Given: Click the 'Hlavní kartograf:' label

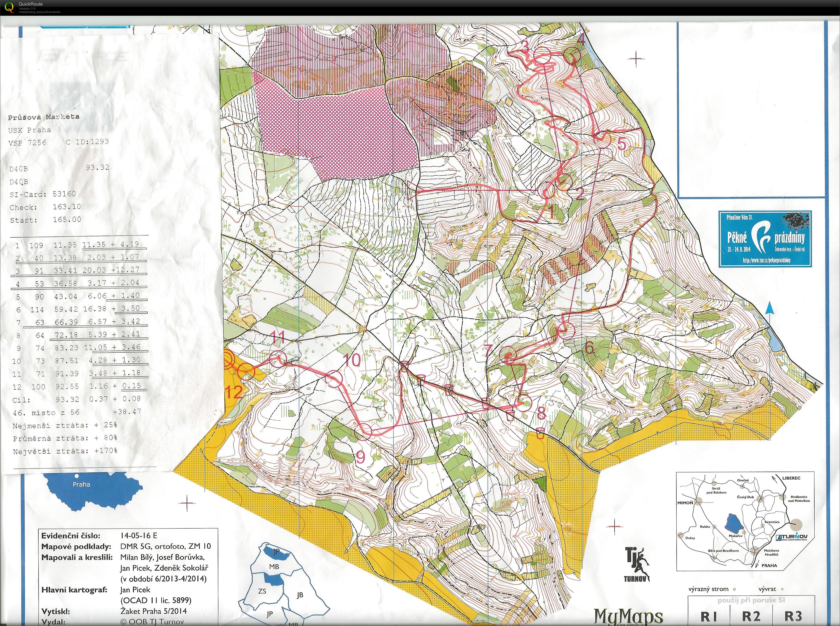Looking at the screenshot, I should coord(74,590).
